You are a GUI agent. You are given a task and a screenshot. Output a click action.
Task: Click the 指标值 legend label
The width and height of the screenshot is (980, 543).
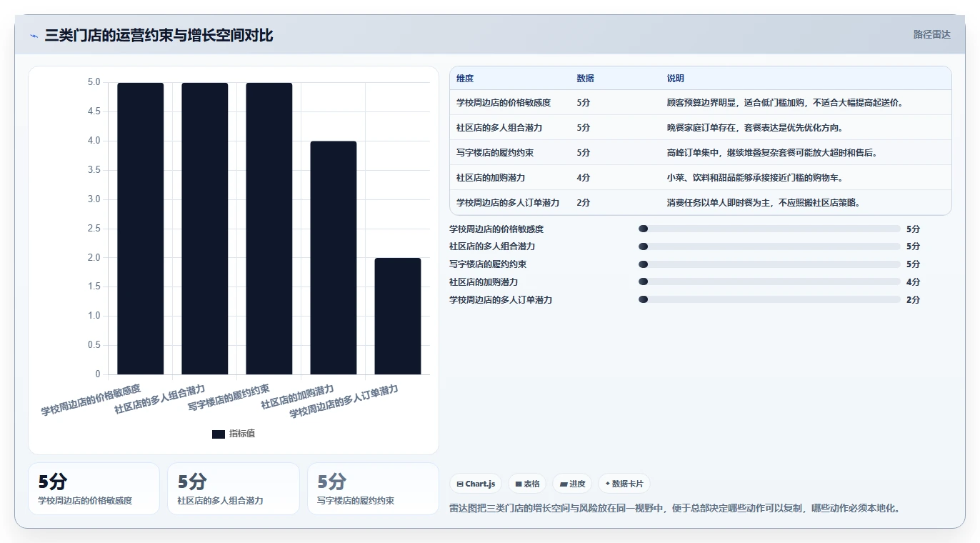(242, 434)
